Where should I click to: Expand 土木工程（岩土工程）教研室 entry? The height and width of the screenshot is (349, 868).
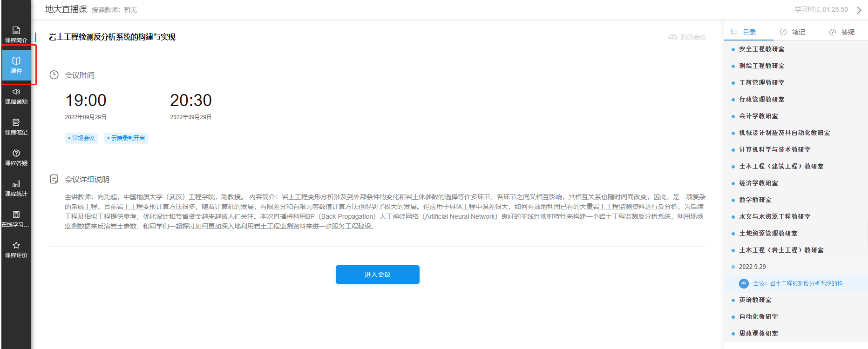point(781,250)
